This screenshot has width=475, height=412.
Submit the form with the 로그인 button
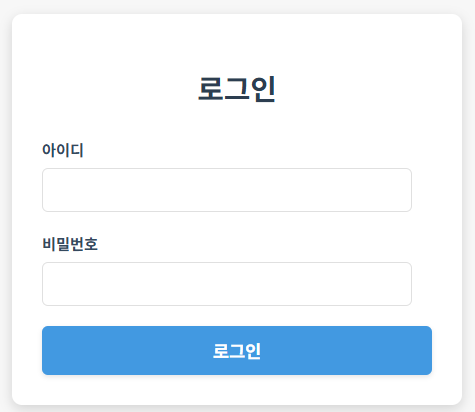click(x=237, y=350)
